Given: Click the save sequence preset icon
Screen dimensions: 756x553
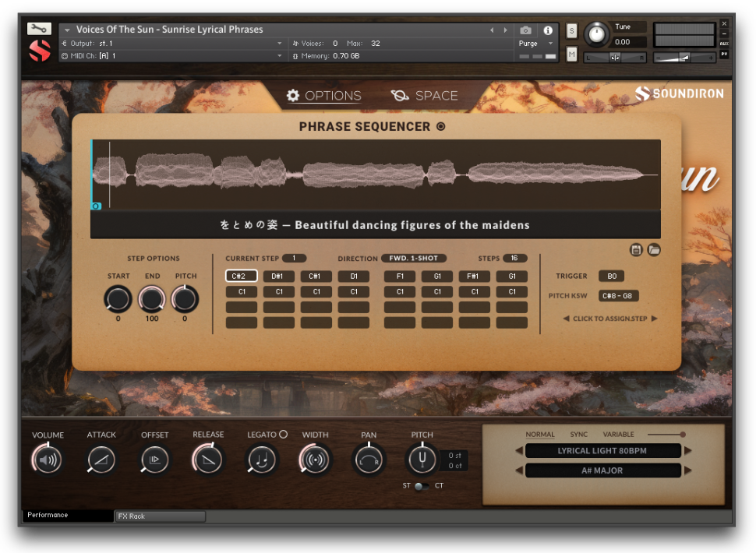Looking at the screenshot, I should pyautogui.click(x=636, y=250).
